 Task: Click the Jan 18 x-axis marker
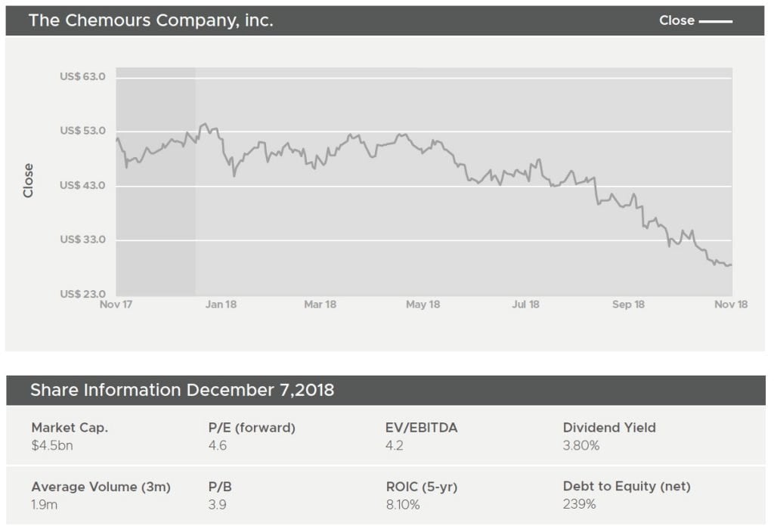click(x=220, y=305)
